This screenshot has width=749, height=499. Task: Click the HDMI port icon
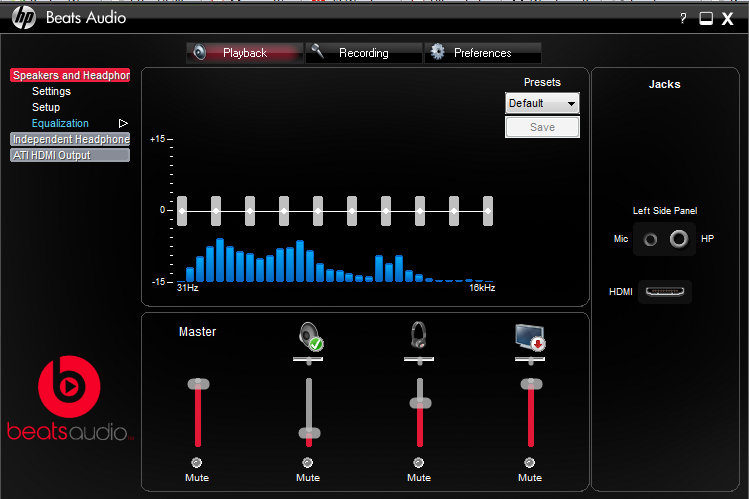point(665,291)
